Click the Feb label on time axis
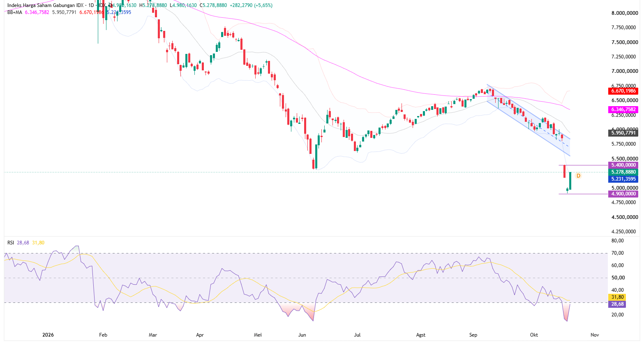The image size is (644, 344). coord(103,335)
